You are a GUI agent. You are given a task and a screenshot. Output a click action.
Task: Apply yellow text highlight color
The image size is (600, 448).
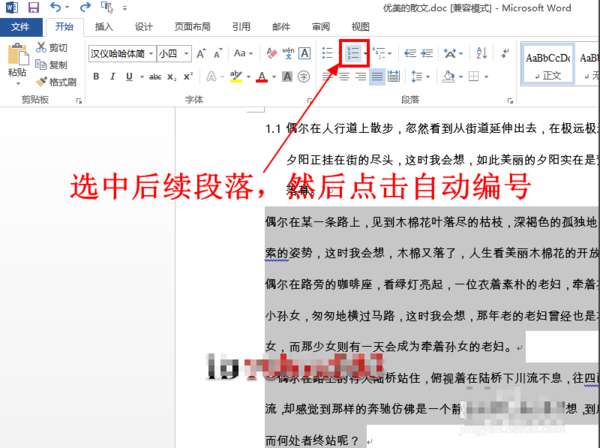tap(236, 77)
